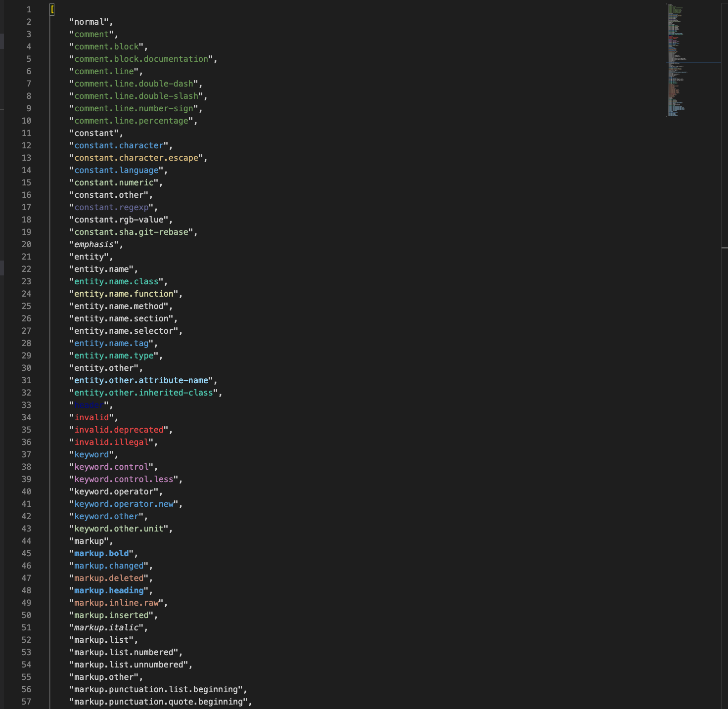Click "markup.changed" text
The height and width of the screenshot is (709, 728).
tap(109, 566)
